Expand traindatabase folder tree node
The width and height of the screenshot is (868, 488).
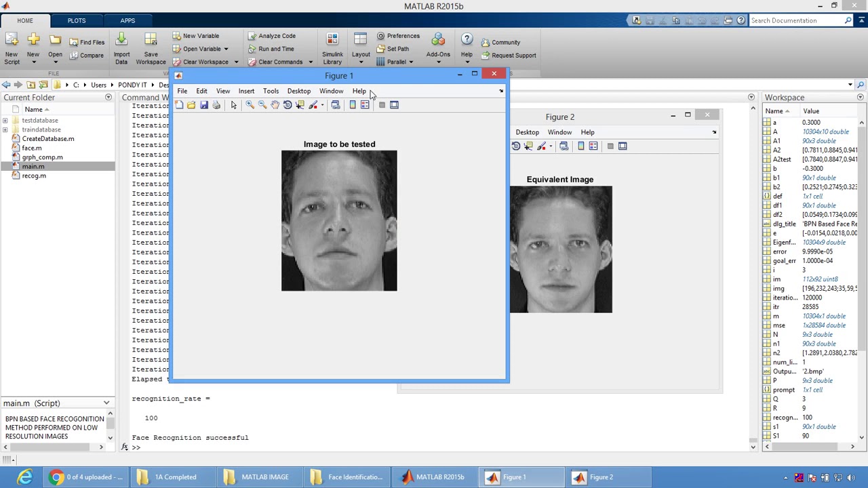pyautogui.click(x=5, y=129)
